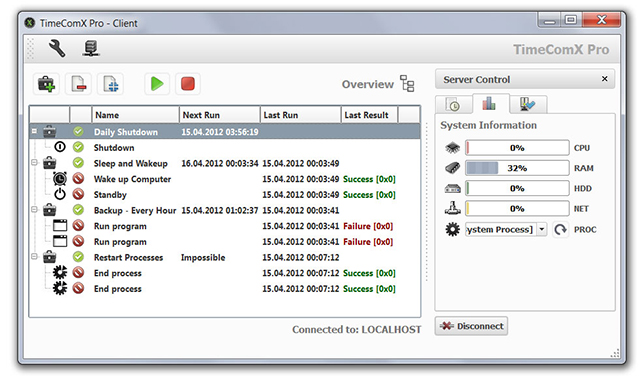
Task: Click the window resize grip corner
Action: click(x=615, y=353)
